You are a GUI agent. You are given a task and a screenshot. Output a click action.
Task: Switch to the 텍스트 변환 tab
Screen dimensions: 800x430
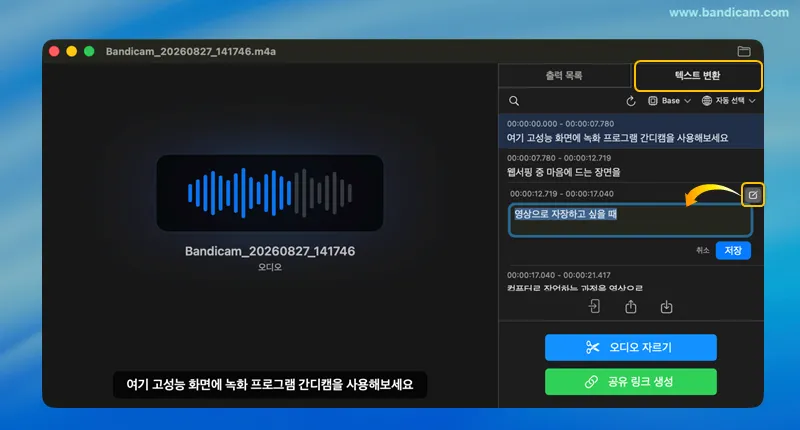697,75
